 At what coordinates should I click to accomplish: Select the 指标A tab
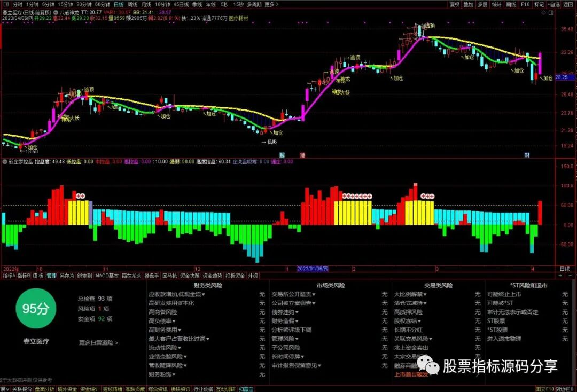[9, 276]
